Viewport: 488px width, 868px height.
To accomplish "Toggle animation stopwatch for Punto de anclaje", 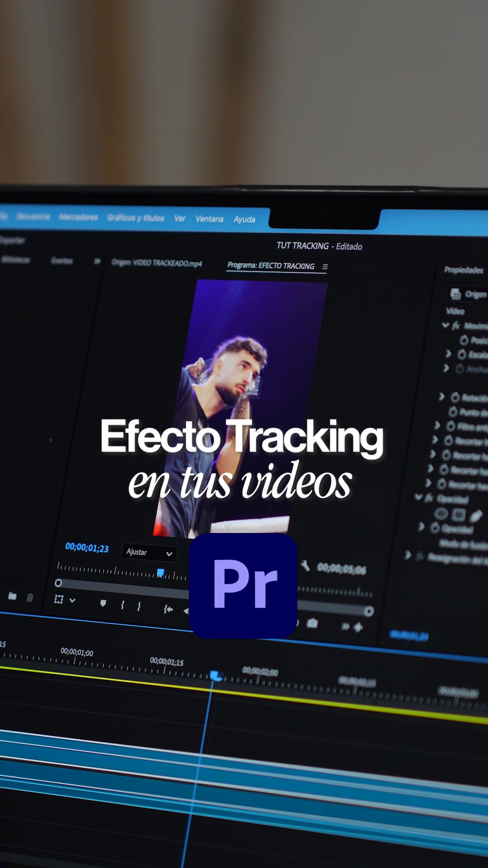I will pyautogui.click(x=453, y=412).
